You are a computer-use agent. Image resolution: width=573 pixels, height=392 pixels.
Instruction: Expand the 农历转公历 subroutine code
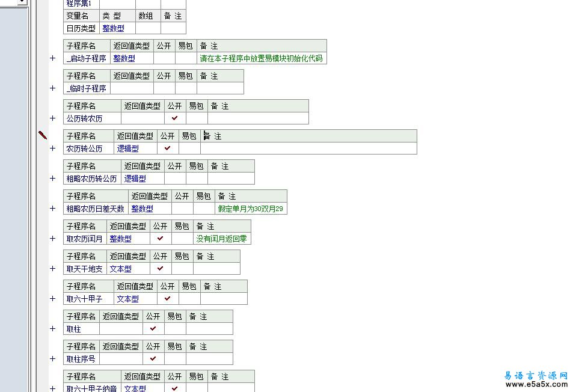coord(53,149)
